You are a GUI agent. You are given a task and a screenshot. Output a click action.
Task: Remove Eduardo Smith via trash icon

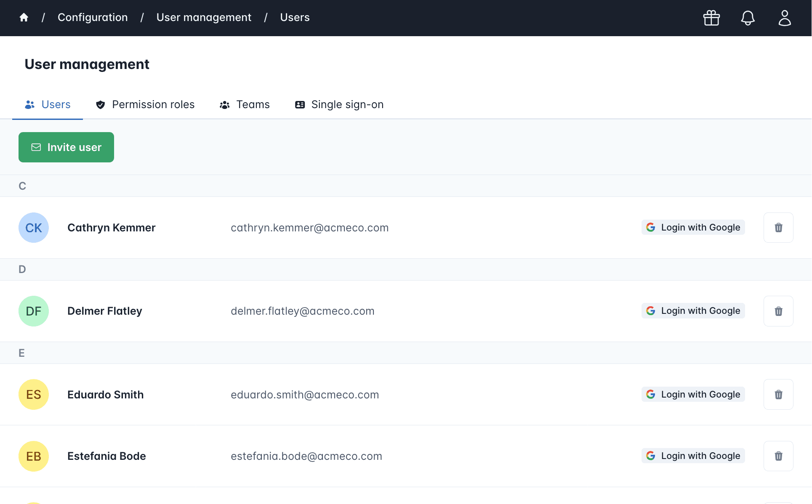pyautogui.click(x=778, y=394)
